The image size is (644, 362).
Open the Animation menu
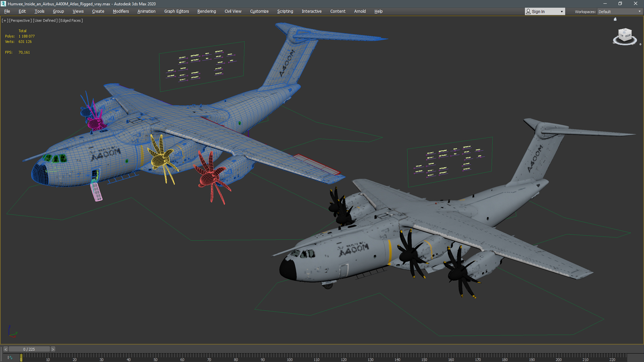(x=147, y=11)
